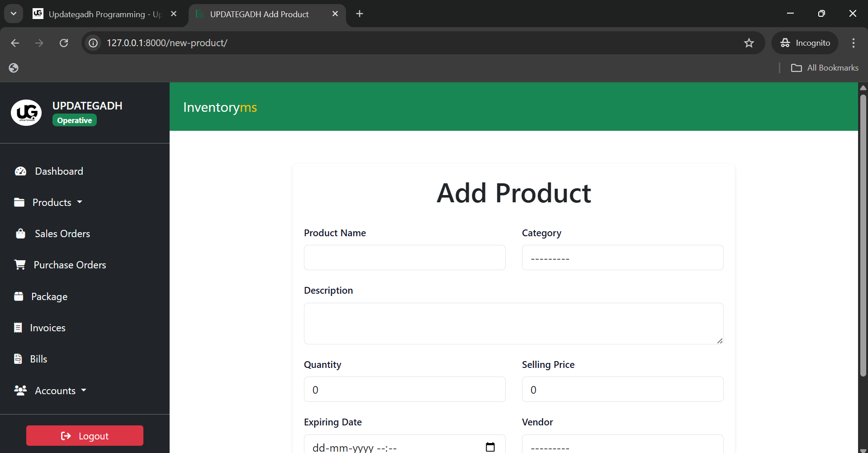Focus the Selling Price field
868x453 pixels.
click(x=622, y=389)
